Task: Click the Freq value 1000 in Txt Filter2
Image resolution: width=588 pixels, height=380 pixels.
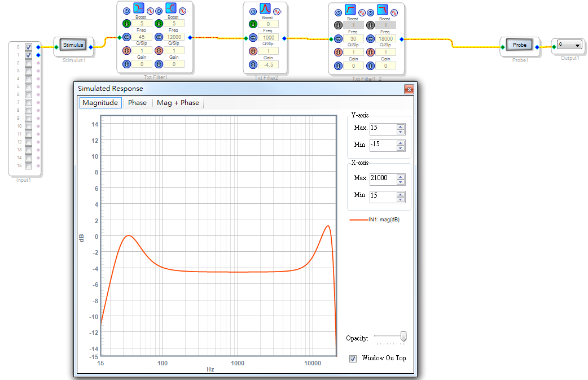Action: (x=269, y=37)
